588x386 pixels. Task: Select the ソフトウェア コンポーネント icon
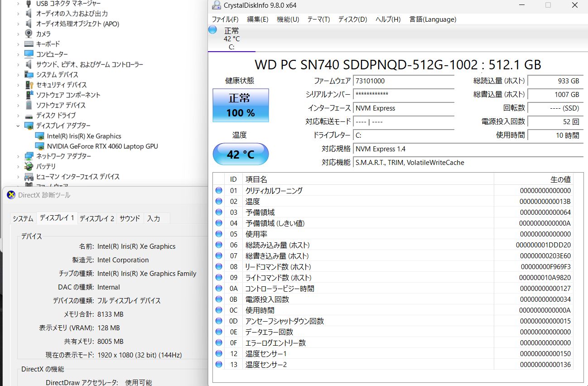coord(29,95)
